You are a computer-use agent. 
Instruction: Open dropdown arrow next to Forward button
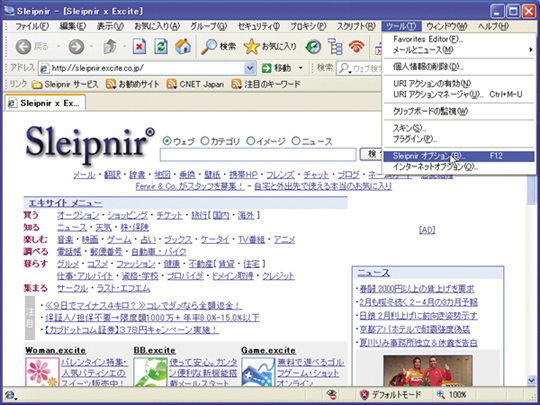click(x=92, y=46)
